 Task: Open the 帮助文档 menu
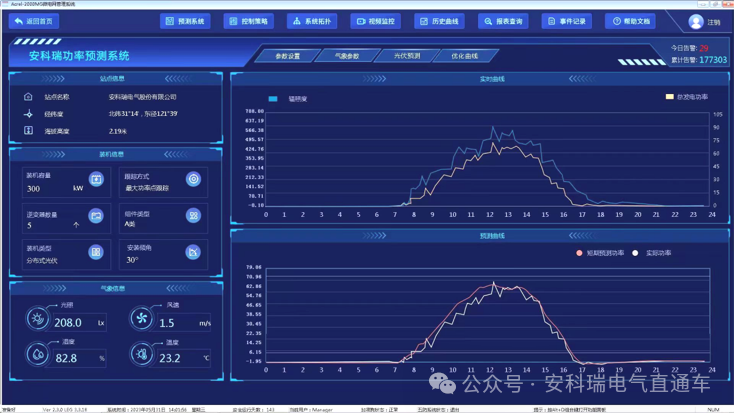pos(631,21)
